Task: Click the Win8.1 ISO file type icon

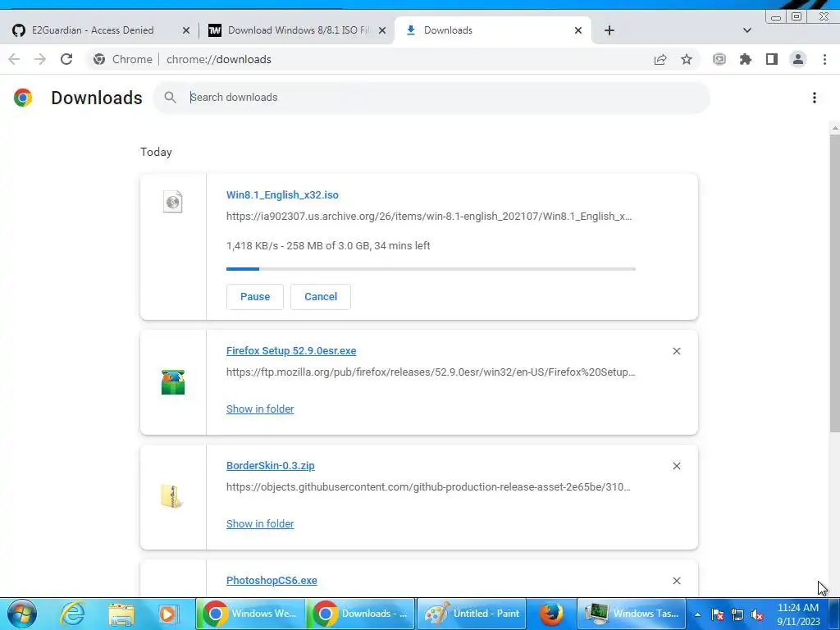Action: [172, 202]
